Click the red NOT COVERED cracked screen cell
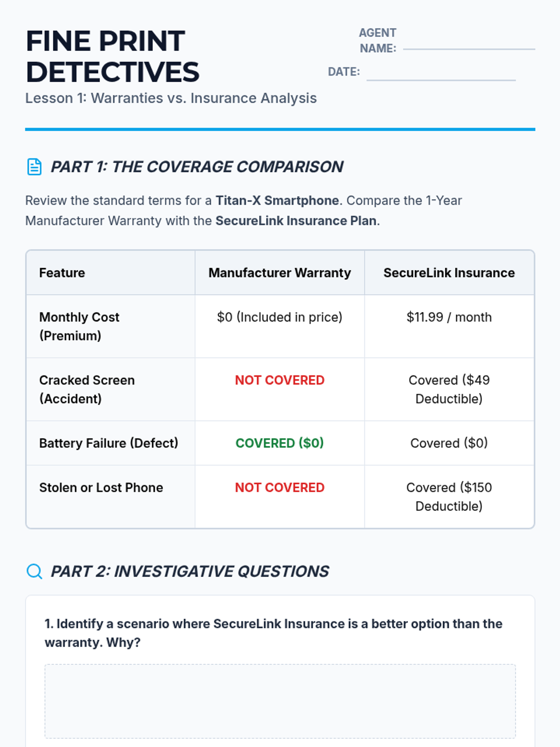560x747 pixels. [x=280, y=380]
